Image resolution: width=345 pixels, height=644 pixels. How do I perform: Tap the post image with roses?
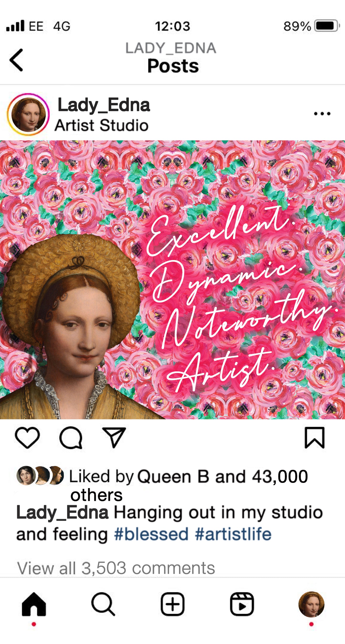172,280
